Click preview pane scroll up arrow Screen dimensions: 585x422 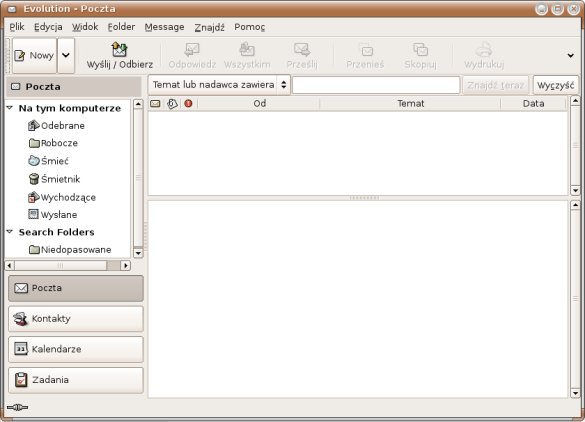click(575, 205)
